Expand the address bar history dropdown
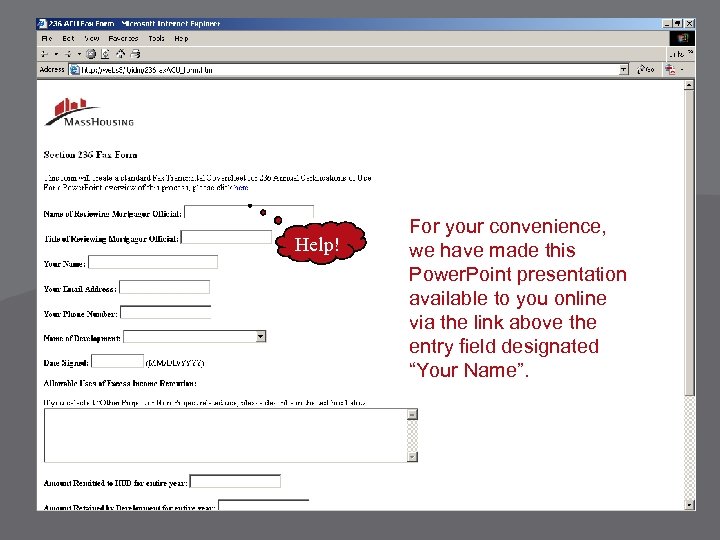 (x=624, y=70)
